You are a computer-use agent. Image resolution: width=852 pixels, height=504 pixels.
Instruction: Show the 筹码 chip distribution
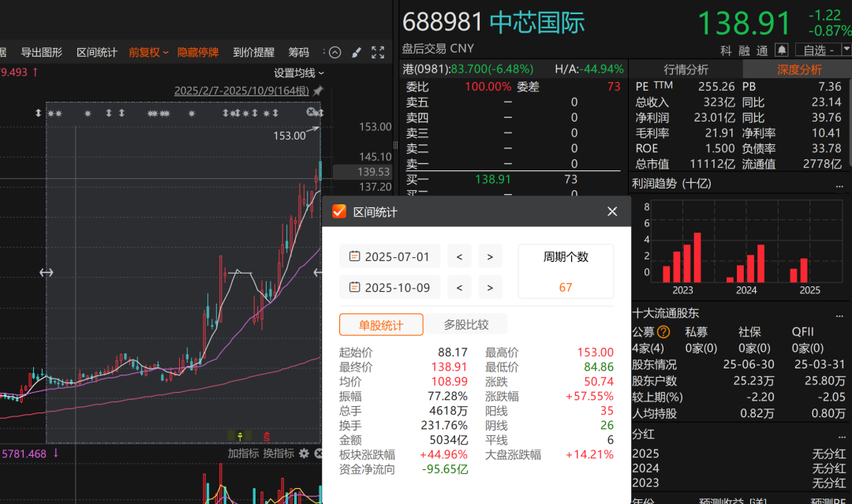click(298, 52)
